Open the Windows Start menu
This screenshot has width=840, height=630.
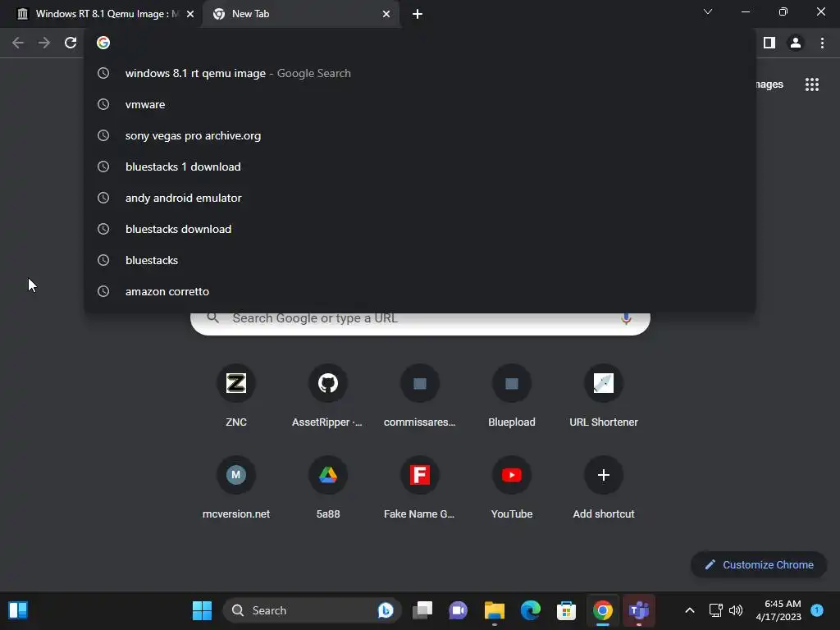[202, 610]
